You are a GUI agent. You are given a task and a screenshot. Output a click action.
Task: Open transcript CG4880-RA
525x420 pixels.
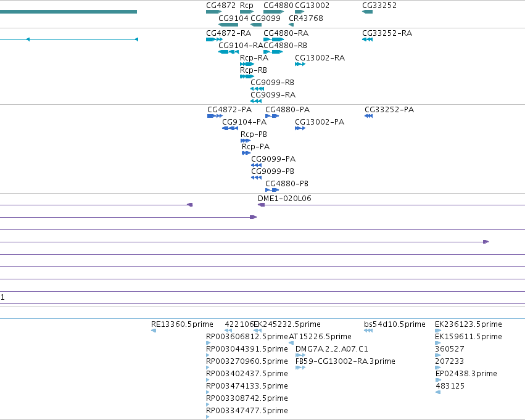pos(286,33)
